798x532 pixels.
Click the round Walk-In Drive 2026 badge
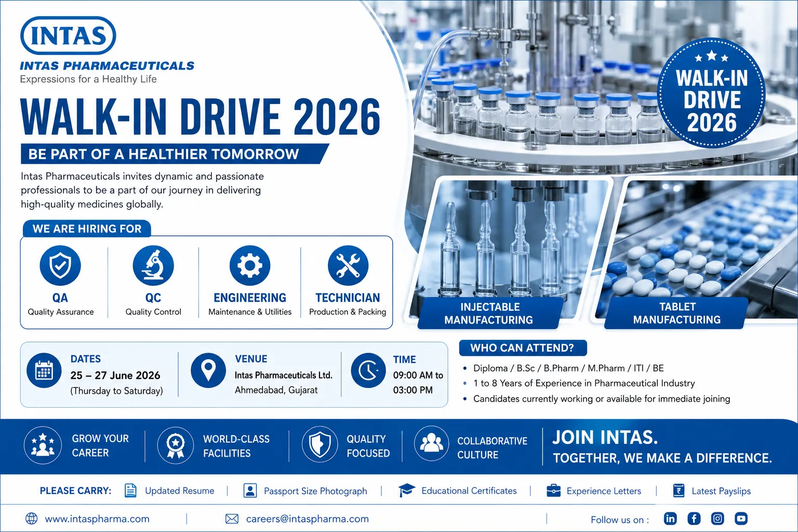(x=712, y=94)
